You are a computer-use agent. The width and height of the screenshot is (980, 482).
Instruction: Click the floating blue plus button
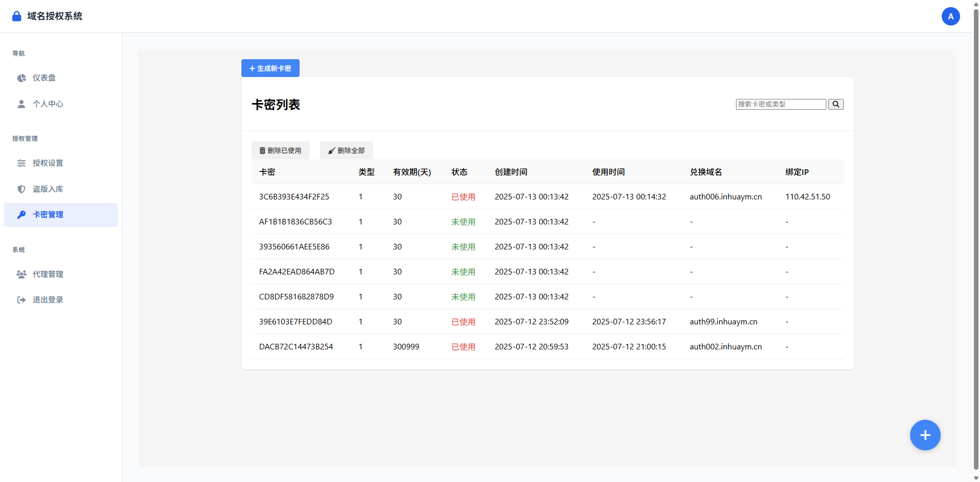click(x=925, y=435)
